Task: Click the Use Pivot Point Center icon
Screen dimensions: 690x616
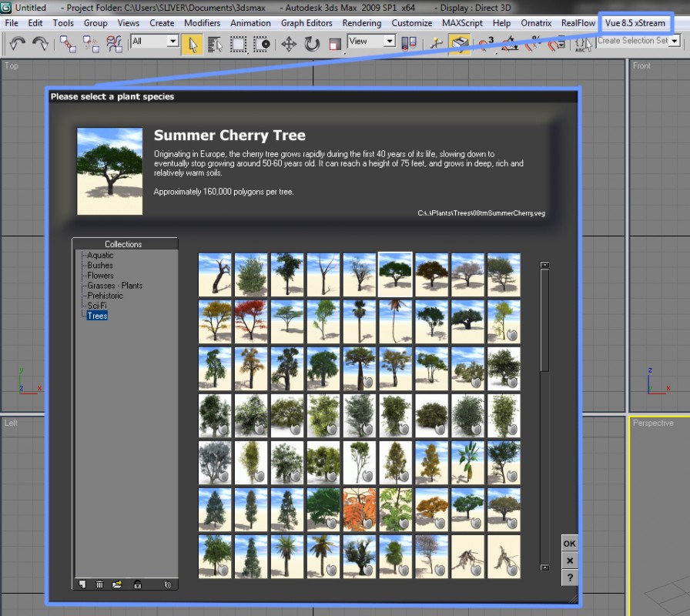Action: [x=409, y=44]
